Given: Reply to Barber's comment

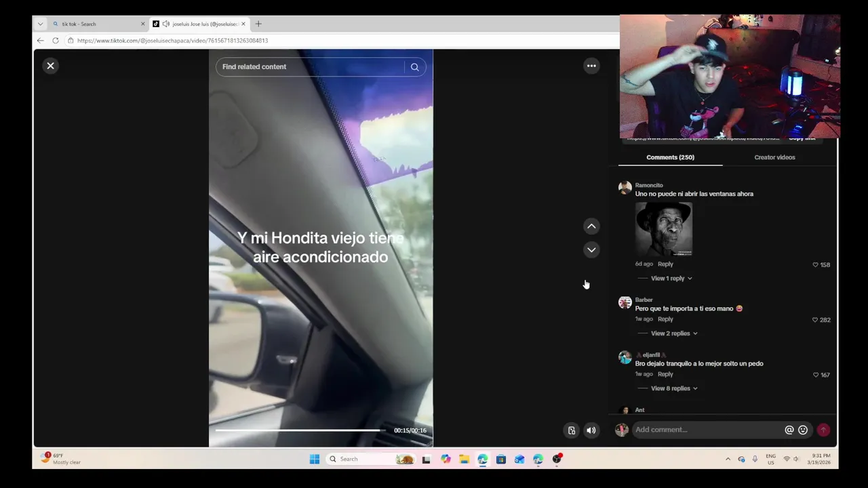Looking at the screenshot, I should (665, 319).
